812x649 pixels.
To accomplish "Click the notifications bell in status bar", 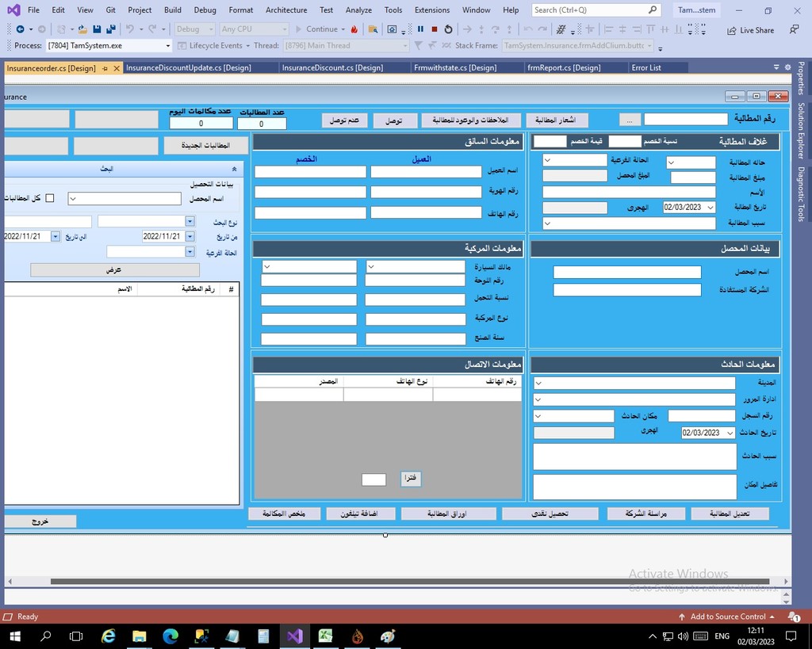I will point(794,617).
